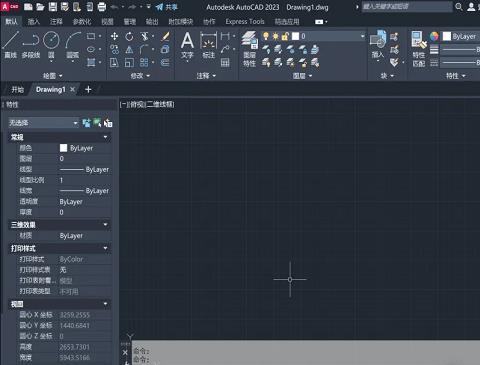480x365 pixels.
Task: Expand the 块 panel title dropdown
Action: 387,76
